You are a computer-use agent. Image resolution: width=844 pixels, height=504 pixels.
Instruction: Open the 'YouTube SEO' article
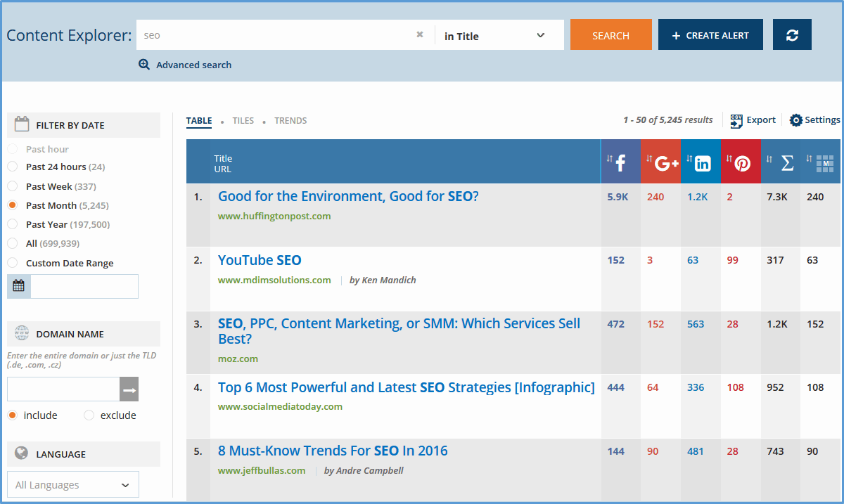[x=260, y=260]
